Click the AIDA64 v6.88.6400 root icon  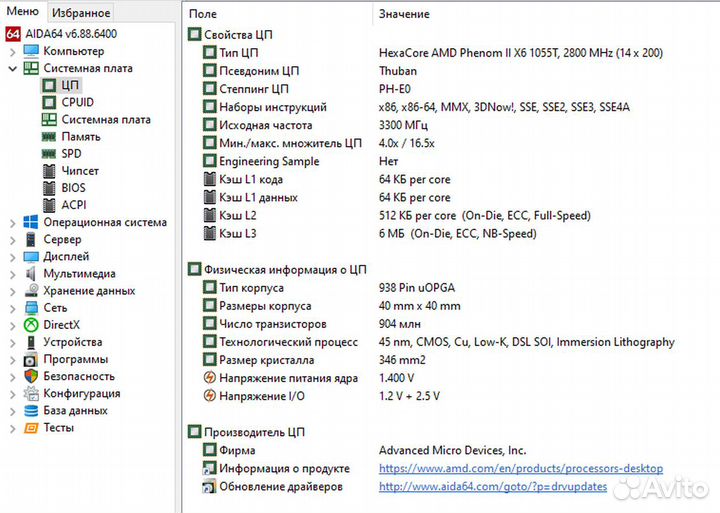click(x=12, y=34)
